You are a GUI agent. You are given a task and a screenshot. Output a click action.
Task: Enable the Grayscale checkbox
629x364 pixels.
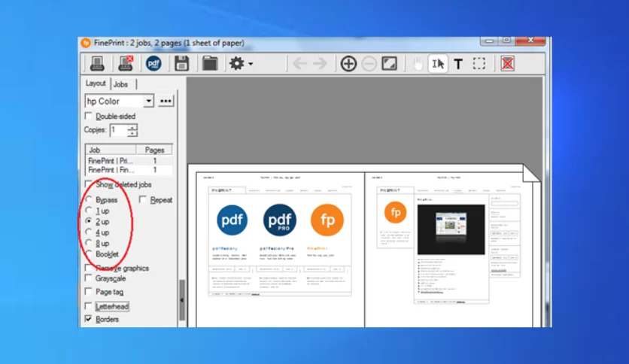(x=88, y=278)
